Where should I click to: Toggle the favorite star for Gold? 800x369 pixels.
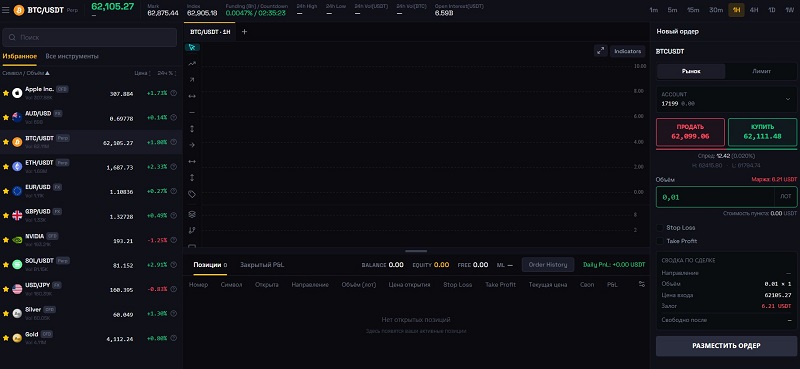[x=6, y=338]
